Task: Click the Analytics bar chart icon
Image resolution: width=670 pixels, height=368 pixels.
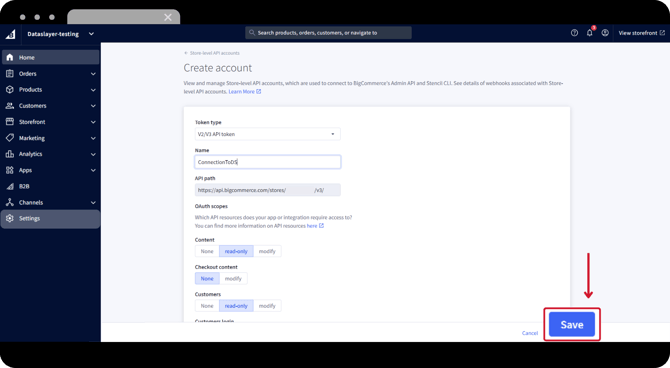Action: (10, 154)
